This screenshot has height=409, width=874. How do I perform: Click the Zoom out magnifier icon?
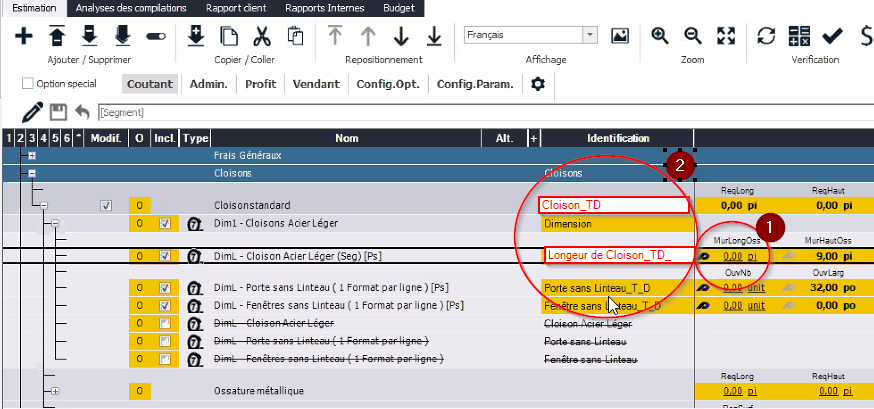click(692, 36)
